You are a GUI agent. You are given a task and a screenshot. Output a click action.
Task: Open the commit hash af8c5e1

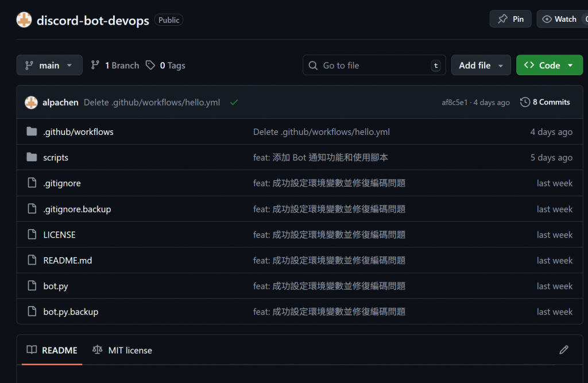click(x=455, y=102)
